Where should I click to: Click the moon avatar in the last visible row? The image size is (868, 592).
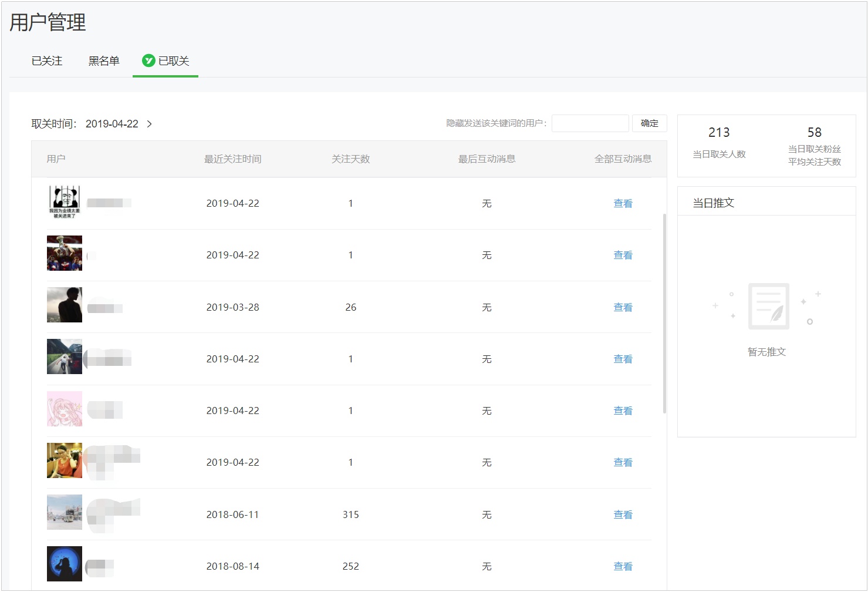[65, 563]
